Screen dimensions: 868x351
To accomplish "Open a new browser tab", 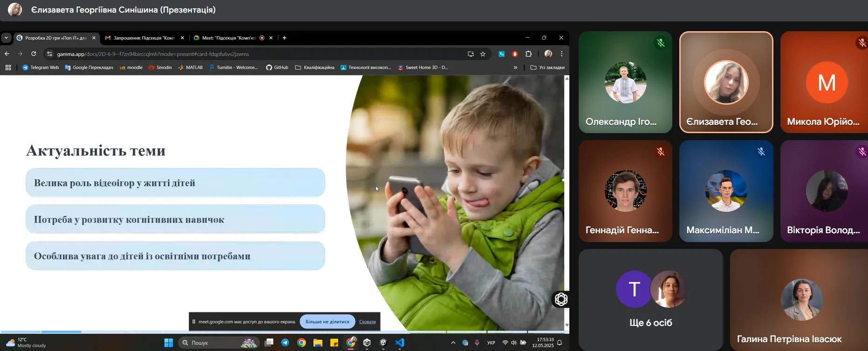I will pos(284,38).
